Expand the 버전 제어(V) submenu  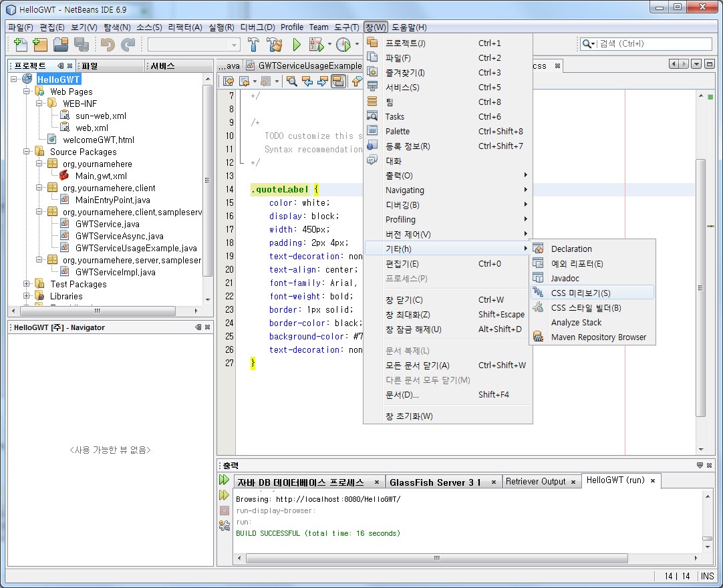[x=448, y=235]
